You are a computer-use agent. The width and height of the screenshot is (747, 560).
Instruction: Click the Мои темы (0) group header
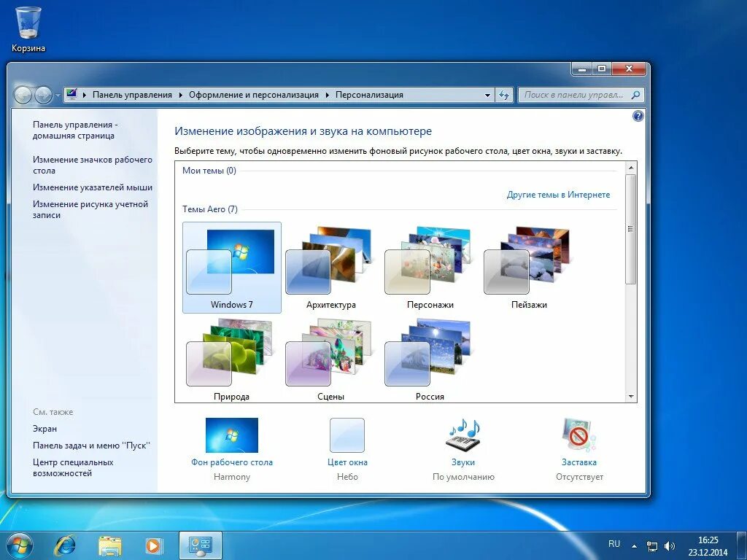coord(209,171)
